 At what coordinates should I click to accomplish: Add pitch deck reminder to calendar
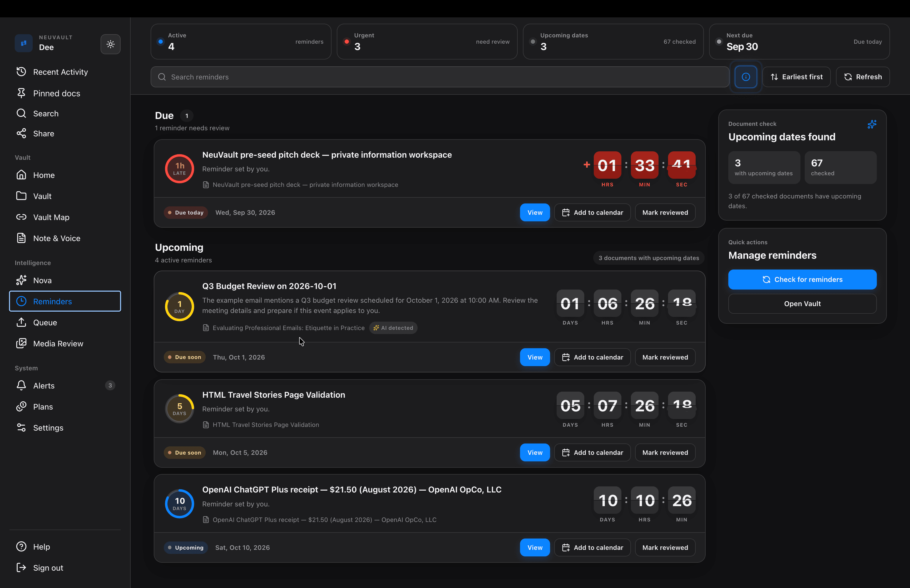(x=592, y=213)
